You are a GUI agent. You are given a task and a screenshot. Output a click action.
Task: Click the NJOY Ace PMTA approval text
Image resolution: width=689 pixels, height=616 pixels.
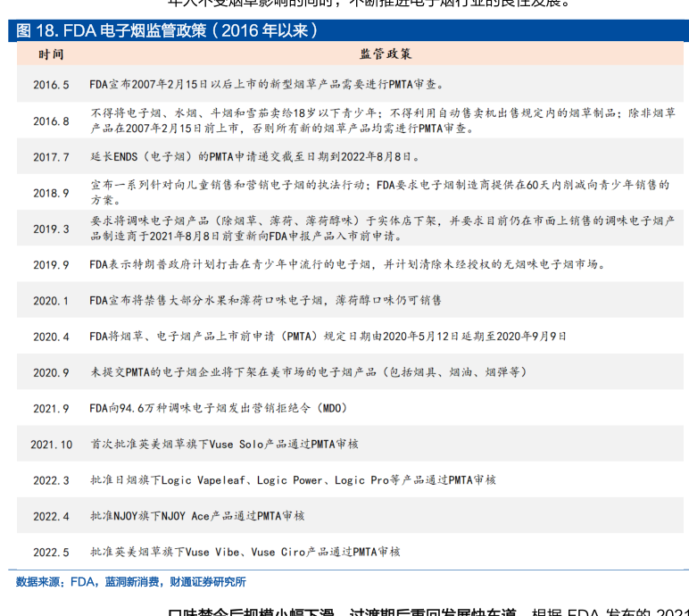click(x=197, y=516)
